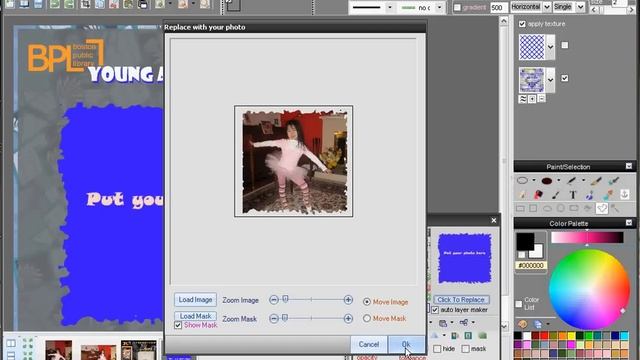Select the Move Image radio button
Viewport: 640px width, 360px height.
(x=367, y=302)
